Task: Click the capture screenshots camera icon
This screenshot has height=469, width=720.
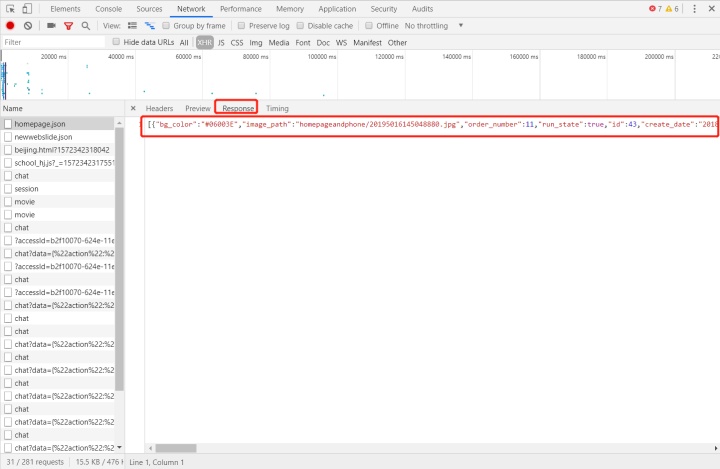Action: pos(51,25)
